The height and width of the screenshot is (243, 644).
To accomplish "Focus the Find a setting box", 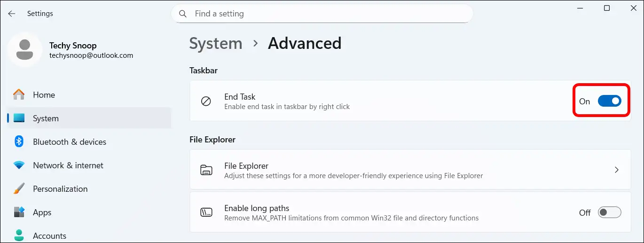I will pos(322,14).
